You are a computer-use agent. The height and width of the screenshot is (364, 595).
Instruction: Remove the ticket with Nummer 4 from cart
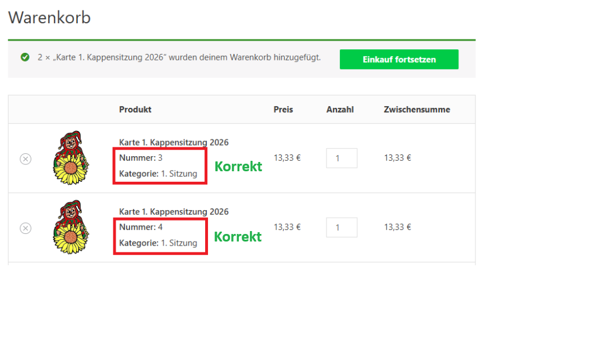pyautogui.click(x=26, y=228)
